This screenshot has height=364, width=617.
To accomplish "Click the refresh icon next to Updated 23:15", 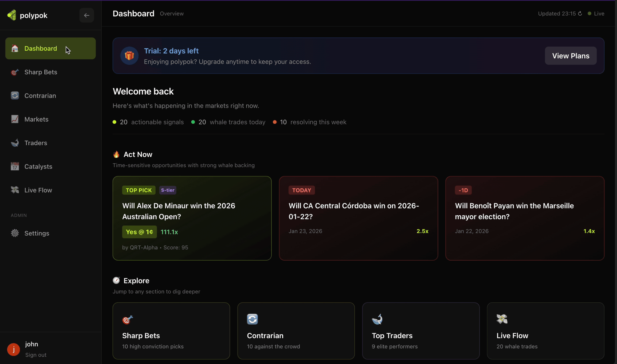I will coord(580,14).
